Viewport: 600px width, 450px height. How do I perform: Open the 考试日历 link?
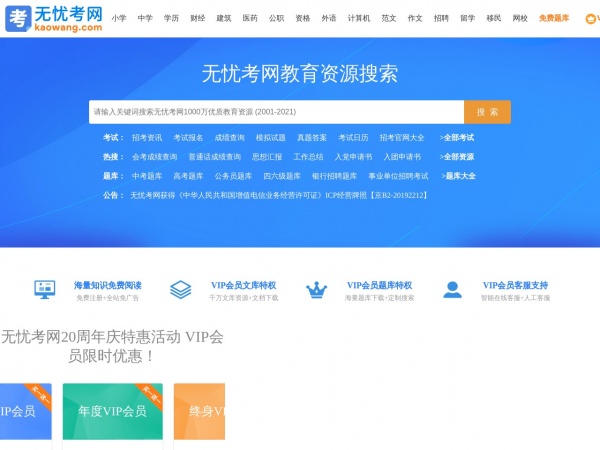[x=353, y=138]
